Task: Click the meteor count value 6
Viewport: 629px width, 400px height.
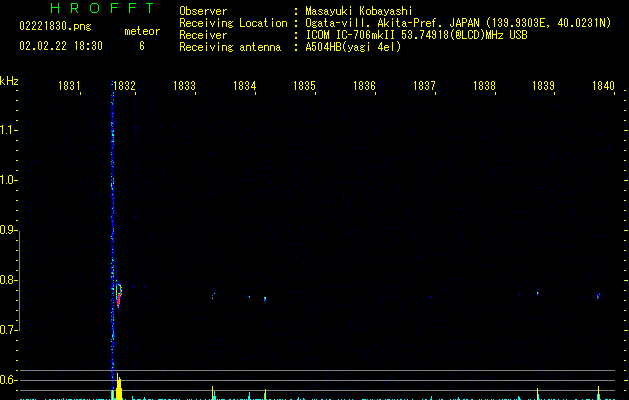Action: pos(142,46)
